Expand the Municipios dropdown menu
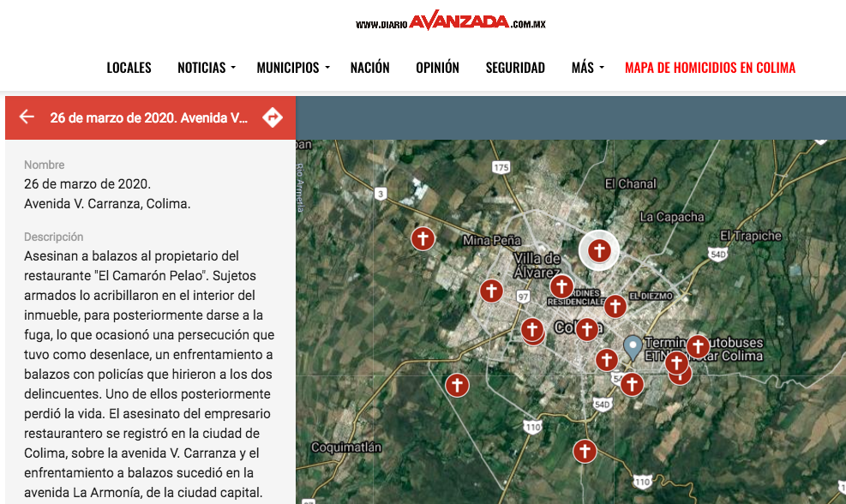 point(292,68)
